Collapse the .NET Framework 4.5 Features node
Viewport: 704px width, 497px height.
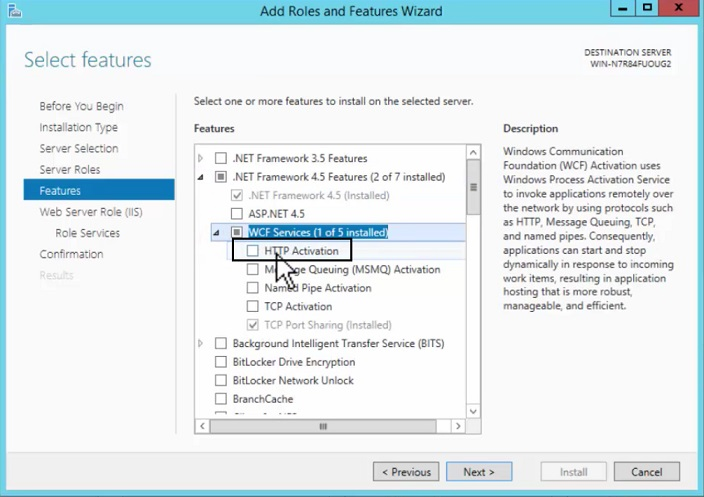point(201,177)
